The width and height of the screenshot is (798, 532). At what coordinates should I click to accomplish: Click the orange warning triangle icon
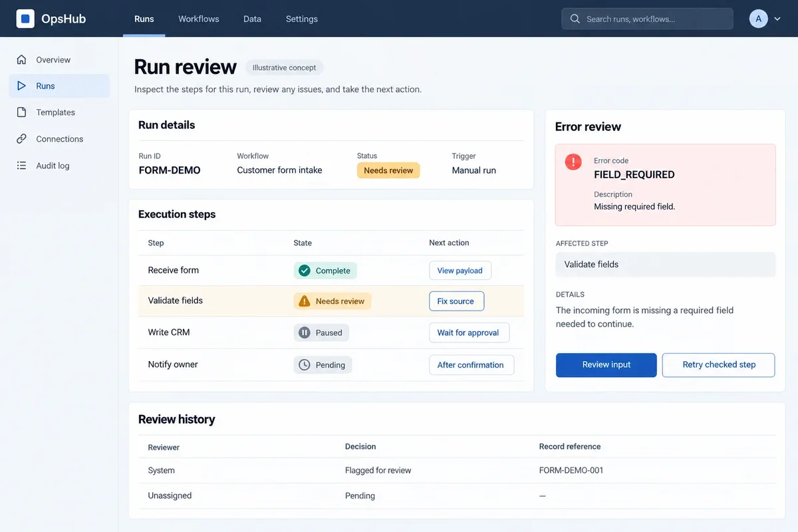click(x=305, y=301)
